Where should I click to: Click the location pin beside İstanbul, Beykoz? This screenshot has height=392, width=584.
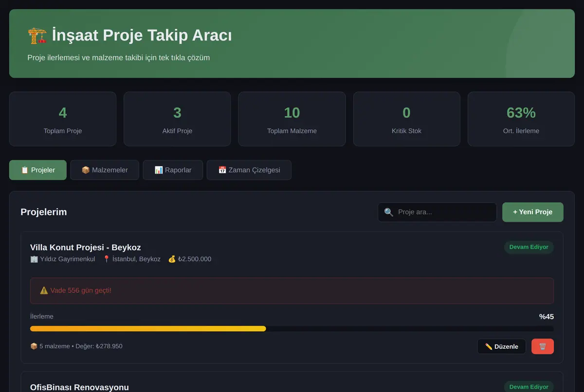107,259
